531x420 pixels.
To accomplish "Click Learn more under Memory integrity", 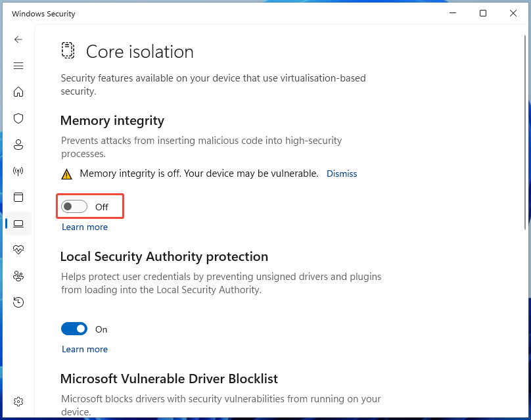I will (x=84, y=227).
